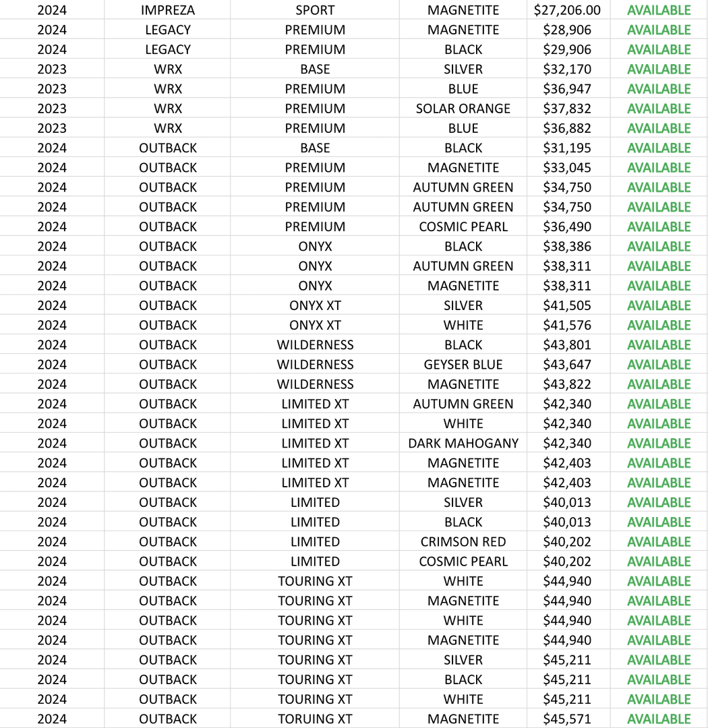Screen dimensions: 708x728
Task: Select the $41,576 price cell
Action: 567,326
